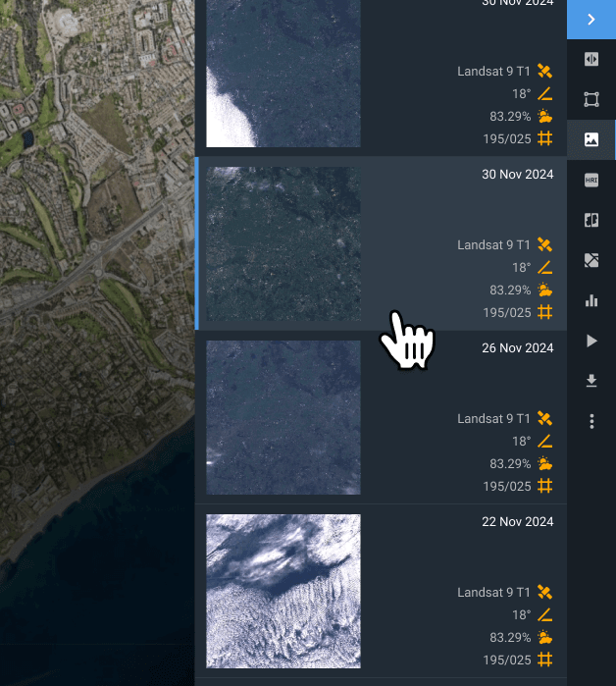Screen dimensions: 616x686
Task: Open the HRI high-resolution imagery panel
Action: click(x=591, y=180)
